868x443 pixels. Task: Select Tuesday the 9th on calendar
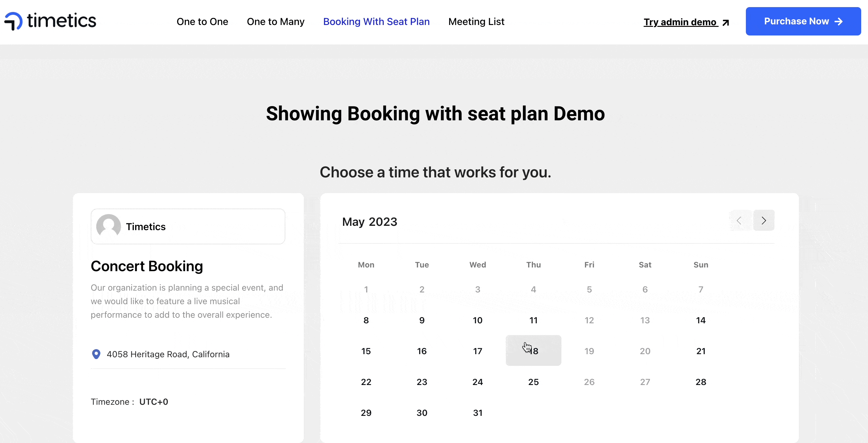coord(422,320)
